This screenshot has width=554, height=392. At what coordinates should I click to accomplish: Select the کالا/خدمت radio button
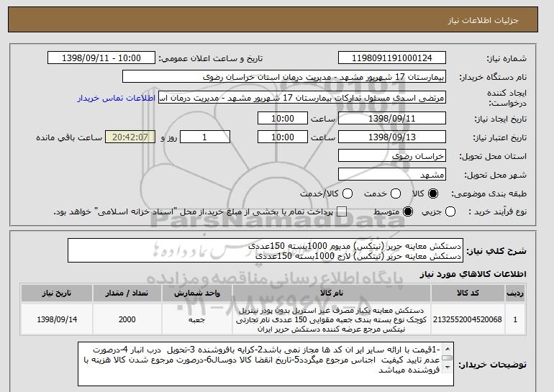click(348, 193)
